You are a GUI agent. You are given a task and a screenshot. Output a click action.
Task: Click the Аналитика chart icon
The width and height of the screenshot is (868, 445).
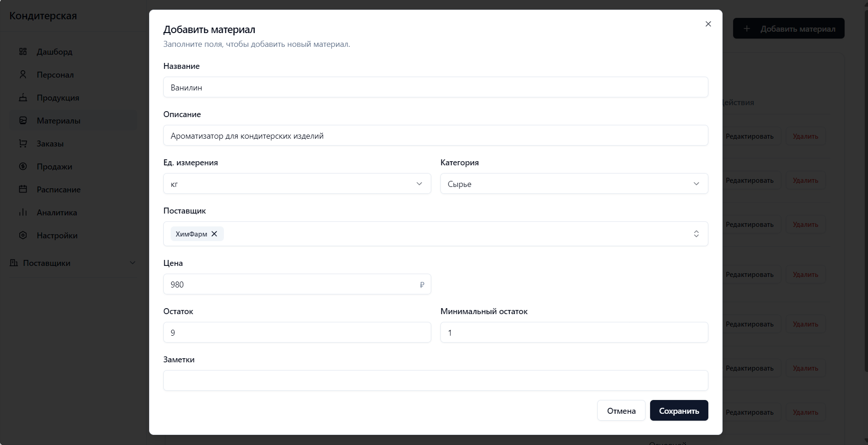[23, 212]
